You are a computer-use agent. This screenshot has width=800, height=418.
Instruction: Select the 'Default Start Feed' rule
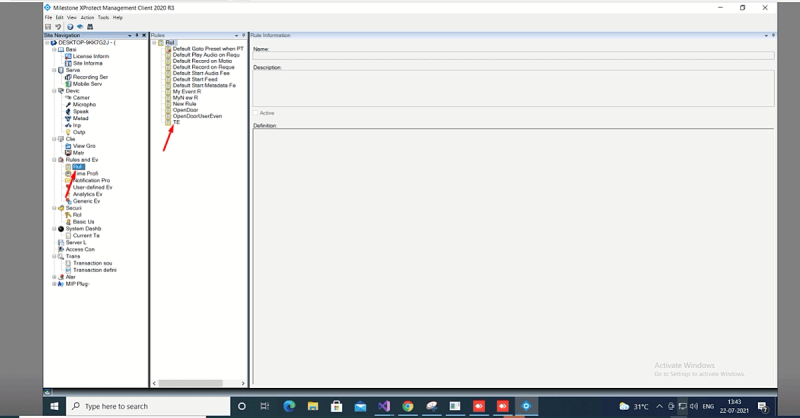coord(195,80)
